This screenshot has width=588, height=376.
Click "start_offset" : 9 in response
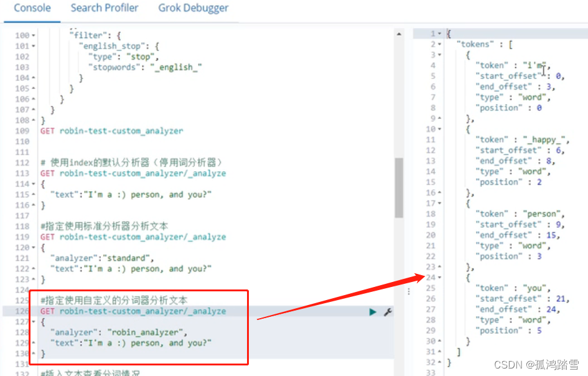[520, 224]
